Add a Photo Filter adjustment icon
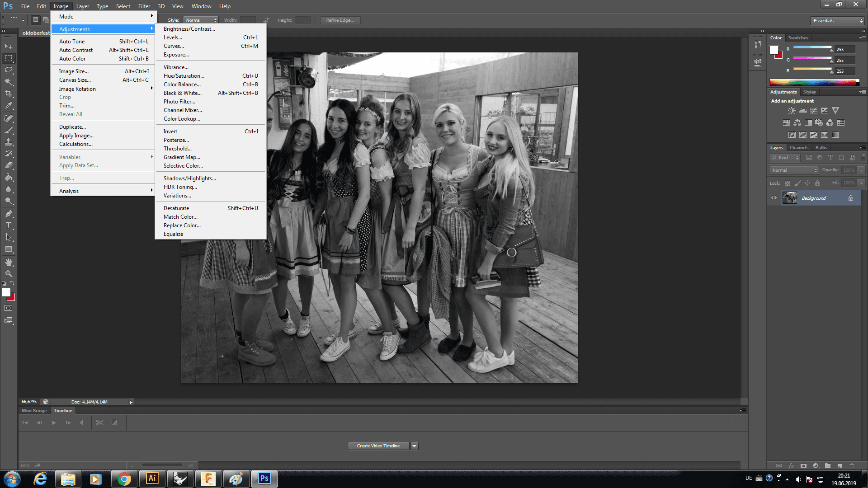 819,122
